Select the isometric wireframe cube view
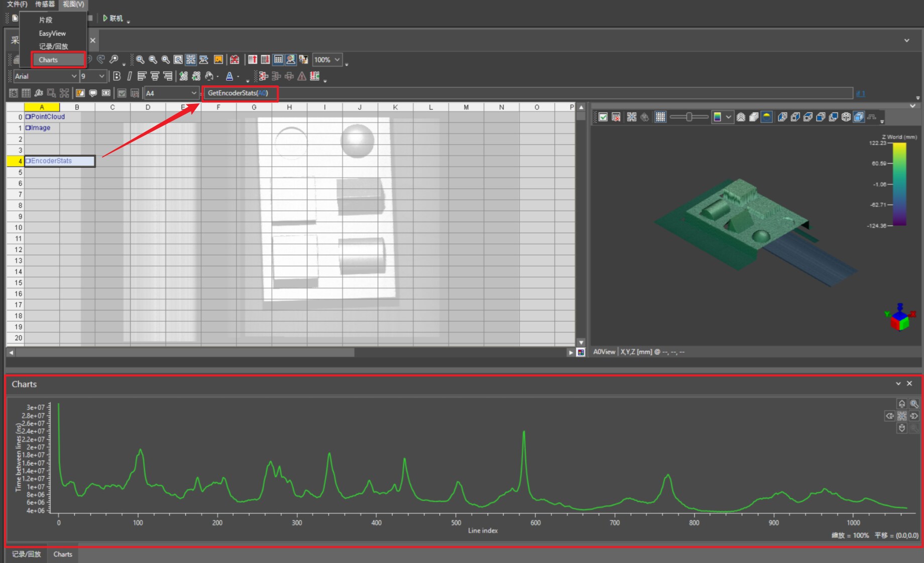Screen dimensions: 924x563 (846, 117)
